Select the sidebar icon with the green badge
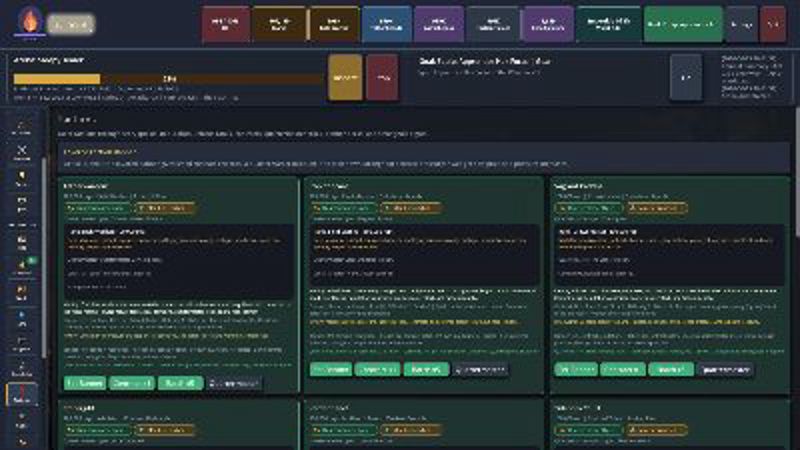Image resolution: width=800 pixels, height=450 pixels. [22, 266]
